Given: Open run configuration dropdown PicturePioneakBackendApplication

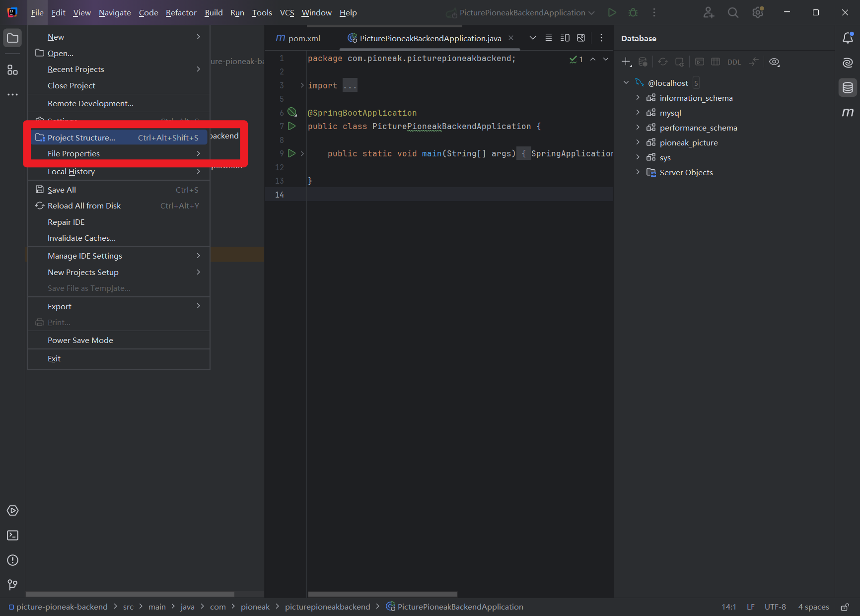Looking at the screenshot, I should tap(520, 12).
